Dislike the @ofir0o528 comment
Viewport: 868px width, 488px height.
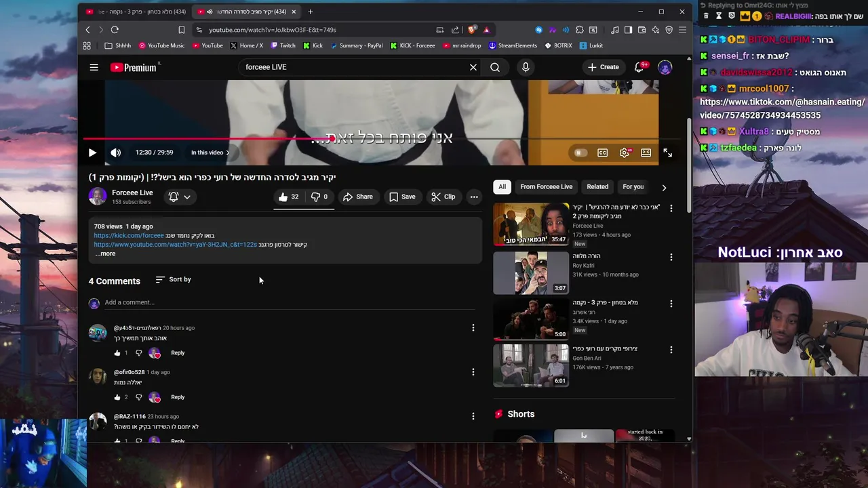(x=139, y=397)
